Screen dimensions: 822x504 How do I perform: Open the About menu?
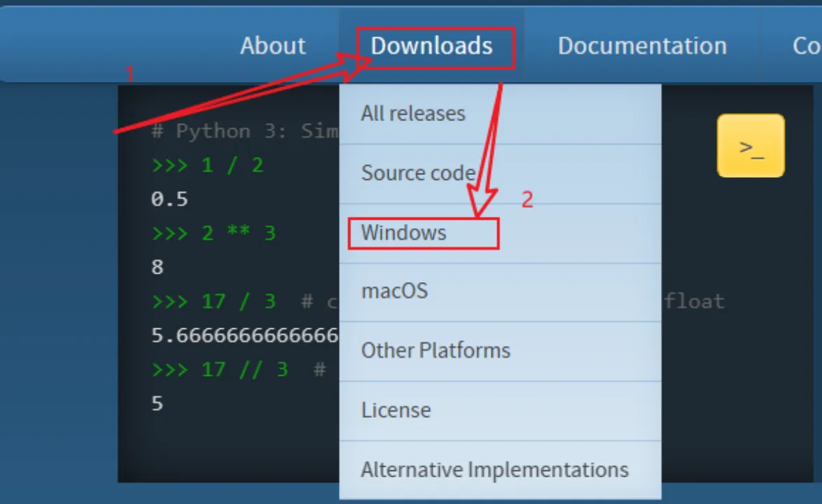272,46
